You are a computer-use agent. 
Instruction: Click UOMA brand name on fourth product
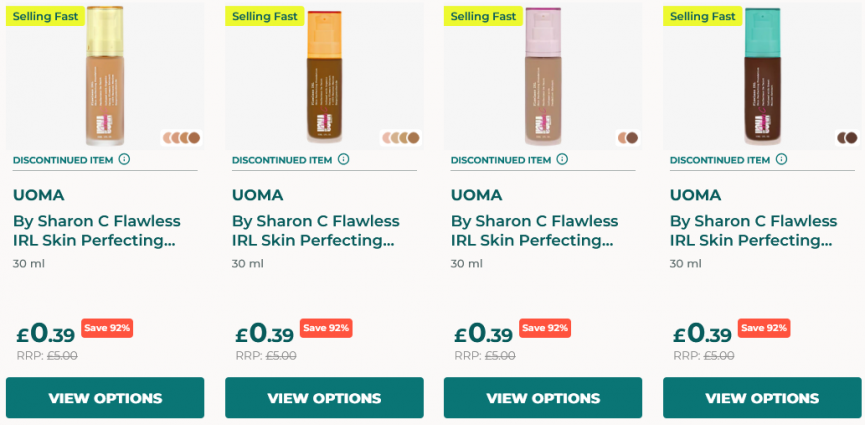click(695, 195)
